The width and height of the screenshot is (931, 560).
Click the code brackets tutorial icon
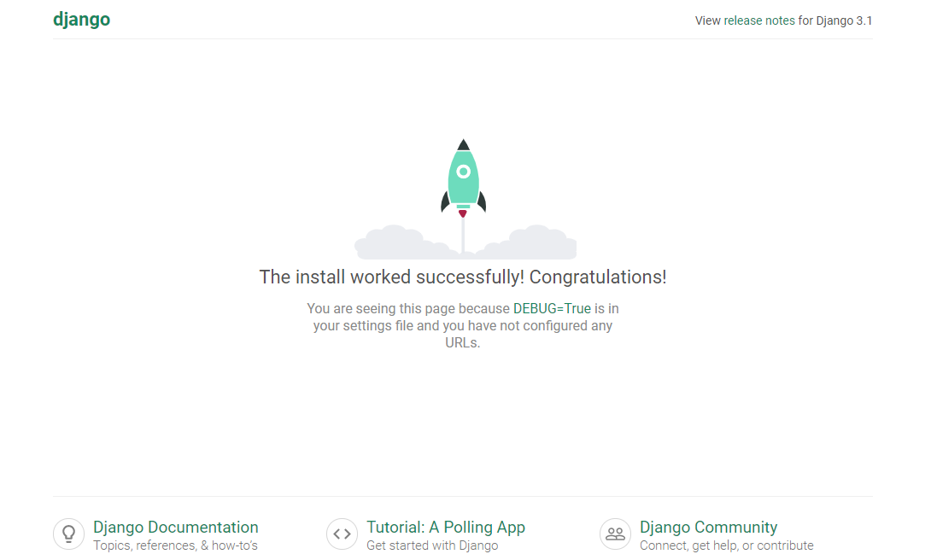tap(342, 534)
